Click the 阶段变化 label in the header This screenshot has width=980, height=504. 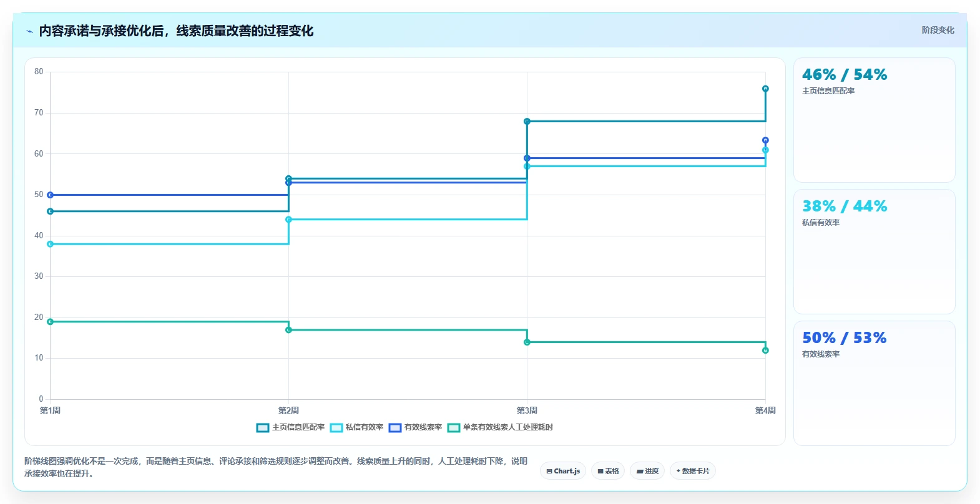[938, 30]
